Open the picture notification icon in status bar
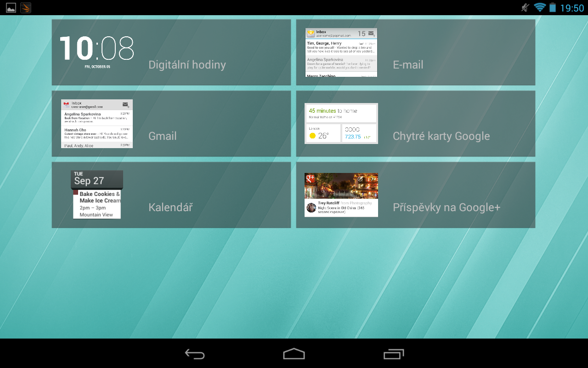 pyautogui.click(x=11, y=7)
